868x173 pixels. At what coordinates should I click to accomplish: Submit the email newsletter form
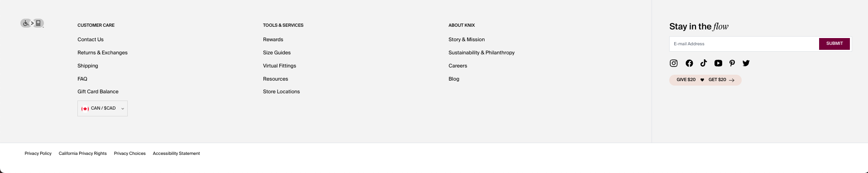834,44
